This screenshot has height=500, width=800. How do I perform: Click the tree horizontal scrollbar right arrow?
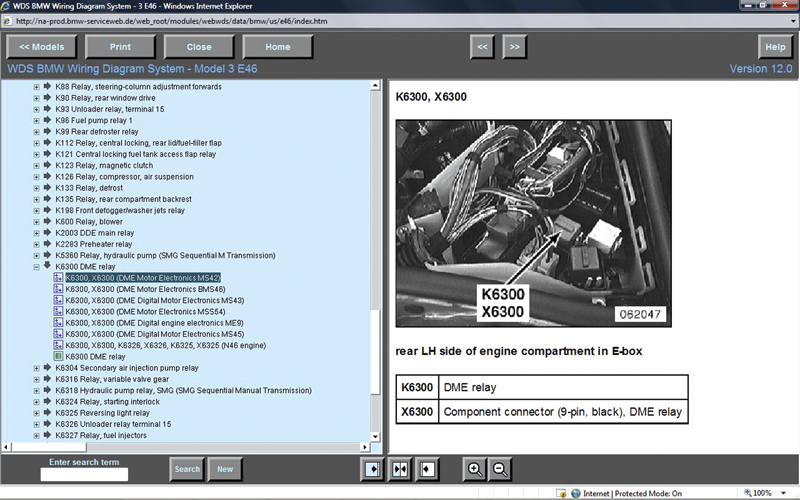pos(364,447)
